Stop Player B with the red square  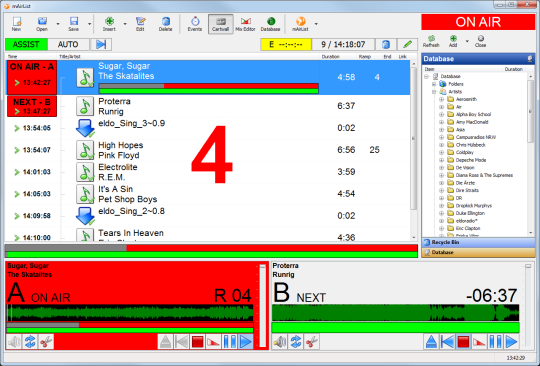[x=463, y=342]
